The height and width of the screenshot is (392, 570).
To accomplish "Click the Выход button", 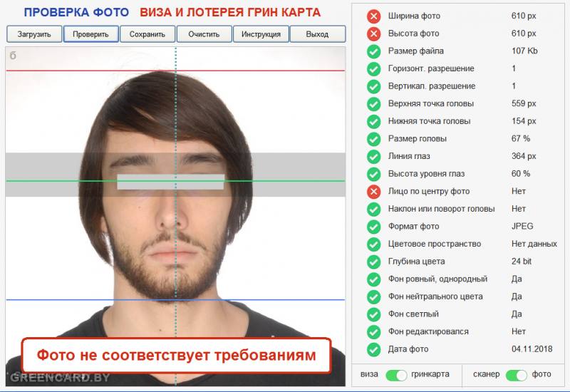I will [x=317, y=34].
